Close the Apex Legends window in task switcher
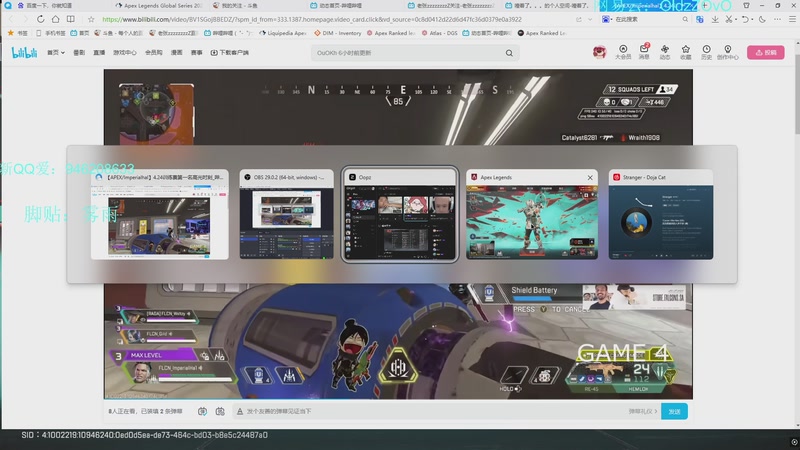Viewport: 800px width, 450px height. tap(590, 178)
